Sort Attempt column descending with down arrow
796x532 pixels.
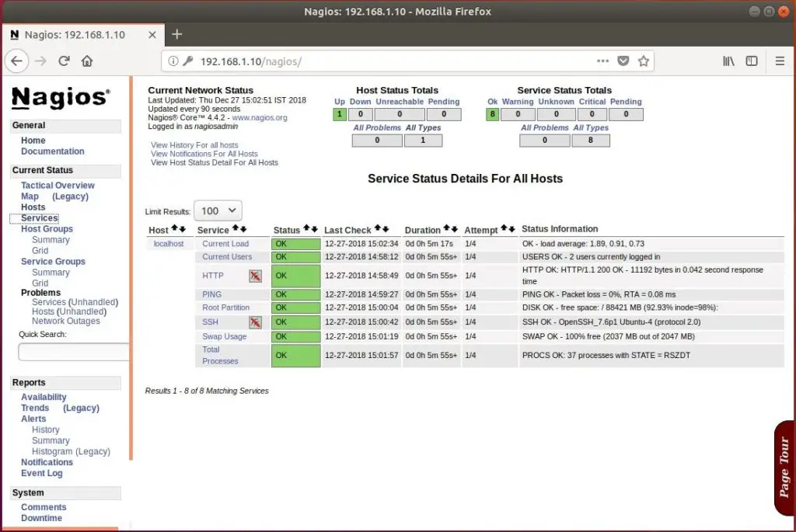click(511, 229)
